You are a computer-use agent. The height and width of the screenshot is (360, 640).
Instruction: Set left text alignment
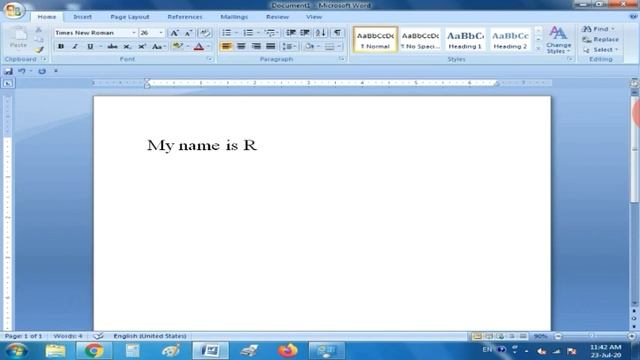coord(226,47)
